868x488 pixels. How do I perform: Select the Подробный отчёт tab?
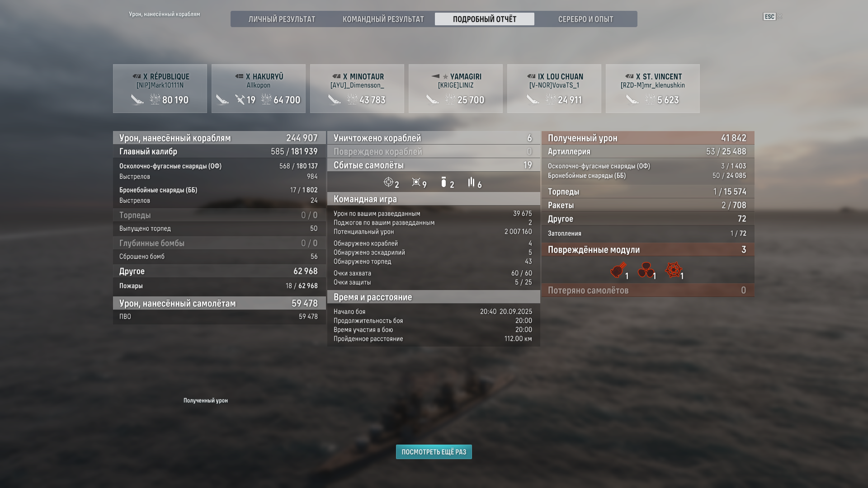tap(485, 19)
